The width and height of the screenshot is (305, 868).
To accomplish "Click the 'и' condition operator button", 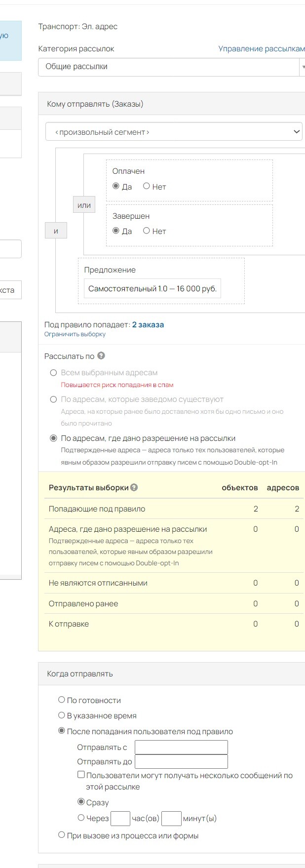I will point(56,231).
